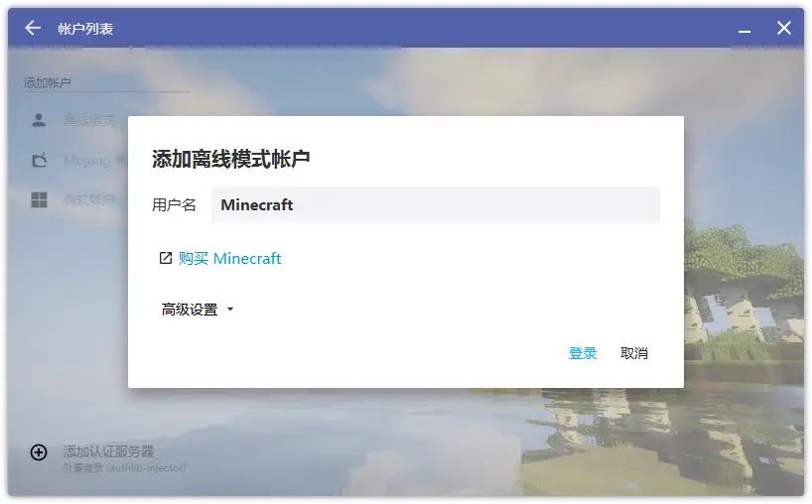Click 添加认证服务器 at the bottom left
This screenshot has height=504, width=812.
pyautogui.click(x=109, y=451)
